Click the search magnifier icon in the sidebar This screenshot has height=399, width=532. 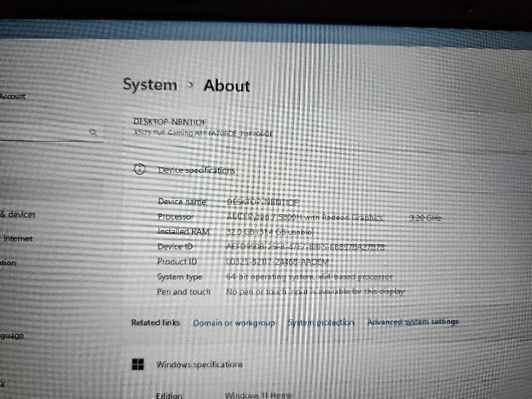click(x=93, y=132)
